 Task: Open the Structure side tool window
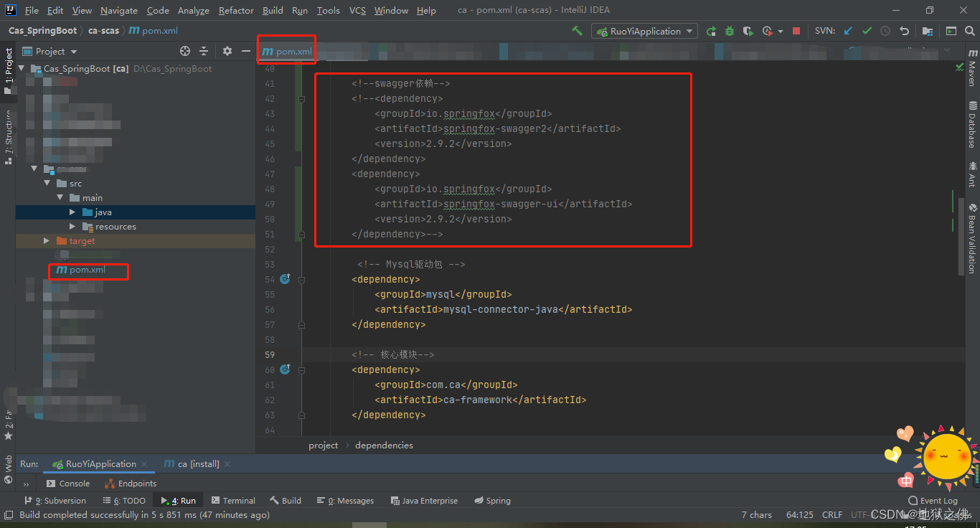pyautogui.click(x=8, y=136)
